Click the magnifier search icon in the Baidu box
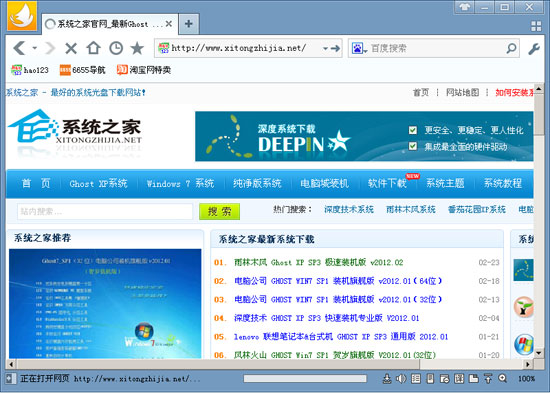The height and width of the screenshot is (393, 550). tap(511, 48)
